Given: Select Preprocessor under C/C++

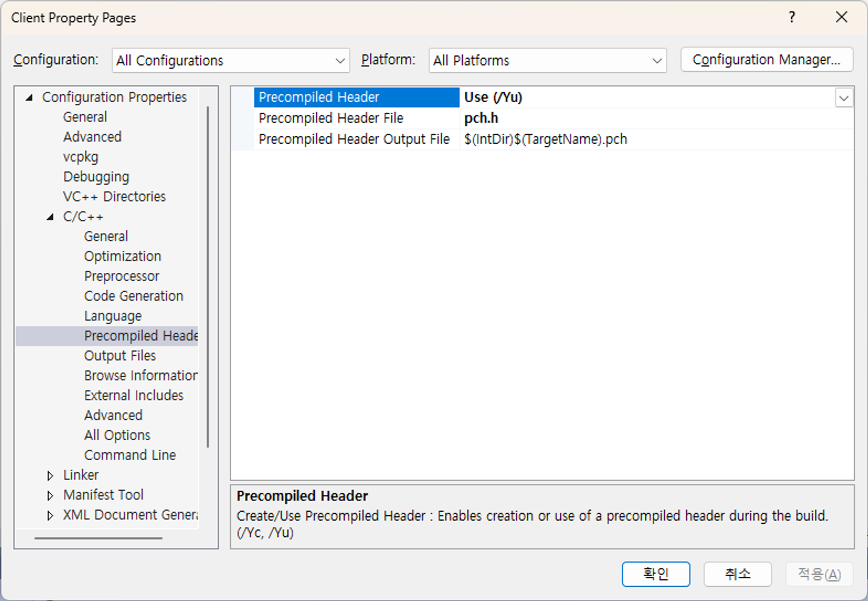Looking at the screenshot, I should point(122,276).
